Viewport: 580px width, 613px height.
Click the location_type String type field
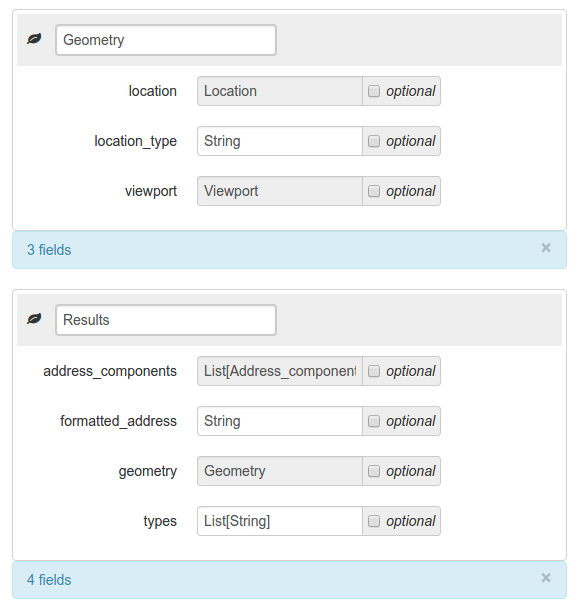(280, 141)
